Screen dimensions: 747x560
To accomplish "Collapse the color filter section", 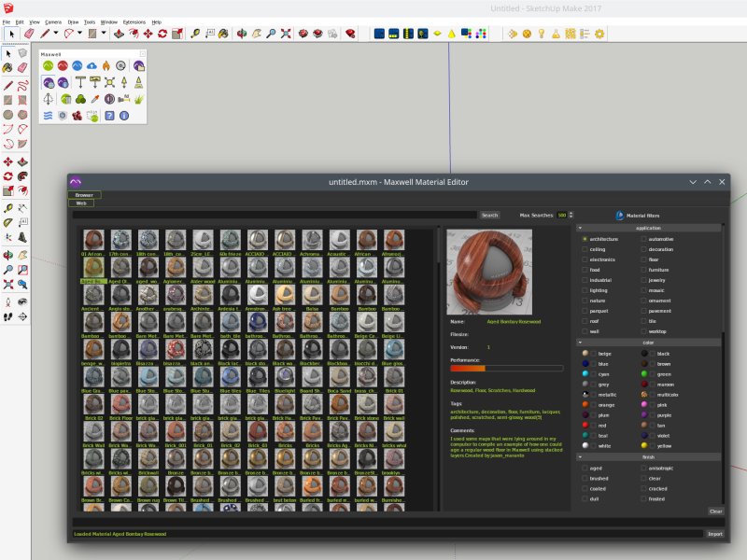I will tap(582, 342).
